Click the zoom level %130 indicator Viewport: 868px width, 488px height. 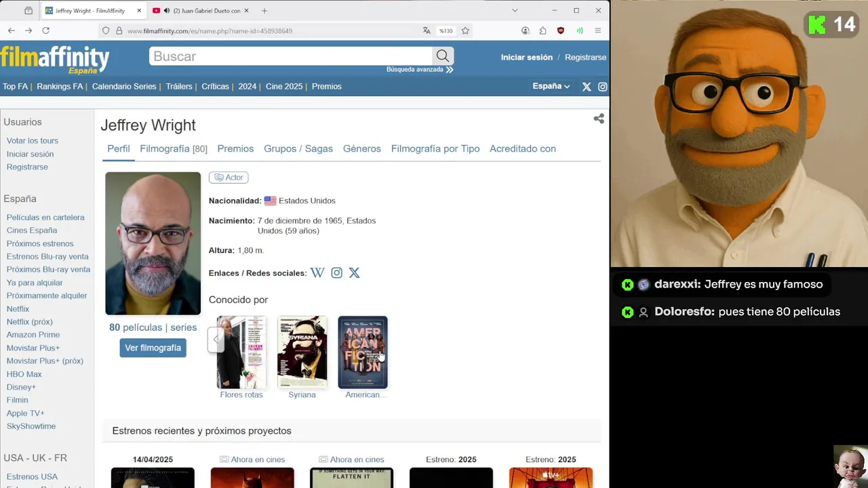(x=446, y=30)
